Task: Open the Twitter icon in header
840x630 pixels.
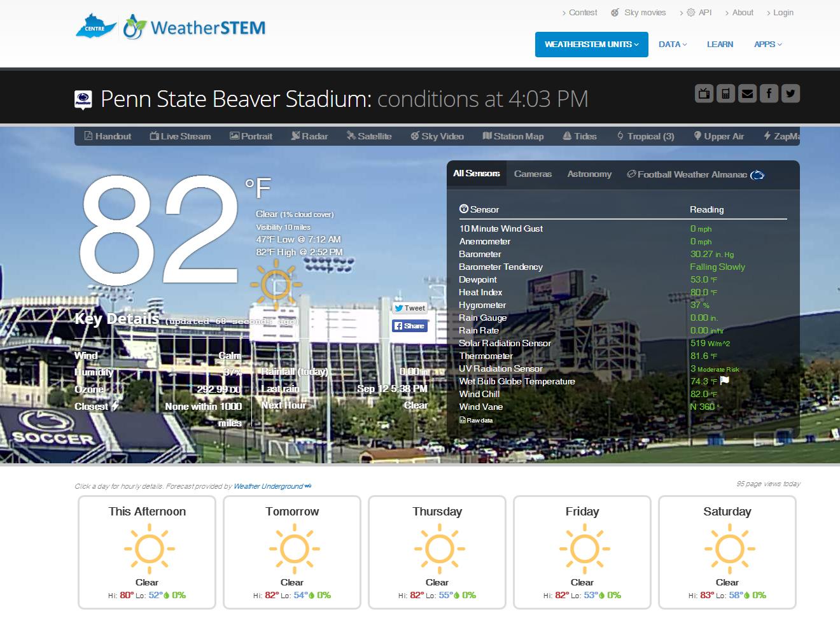Action: pyautogui.click(x=790, y=94)
